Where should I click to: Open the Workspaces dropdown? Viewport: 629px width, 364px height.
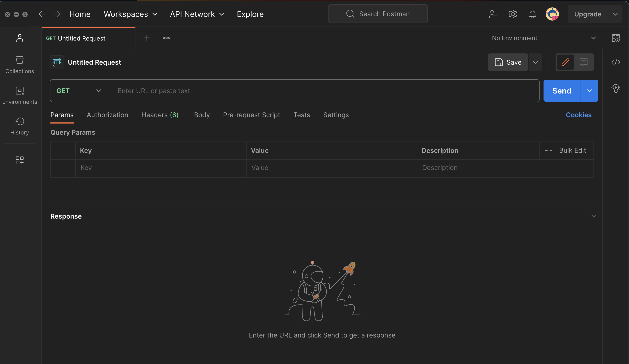(131, 14)
